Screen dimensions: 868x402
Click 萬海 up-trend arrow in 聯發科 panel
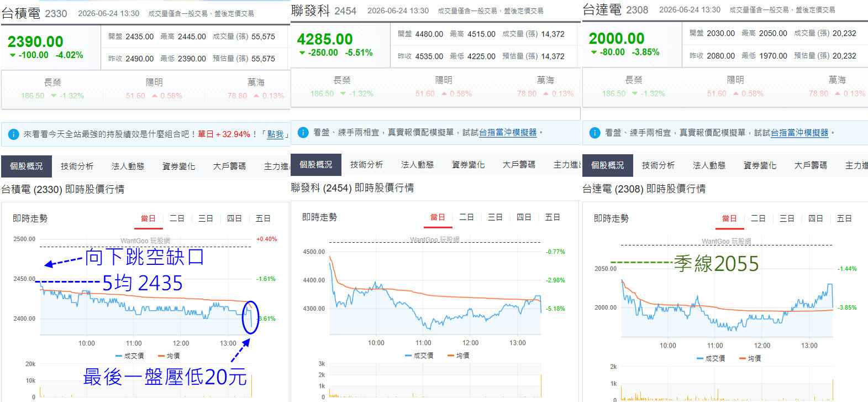546,93
